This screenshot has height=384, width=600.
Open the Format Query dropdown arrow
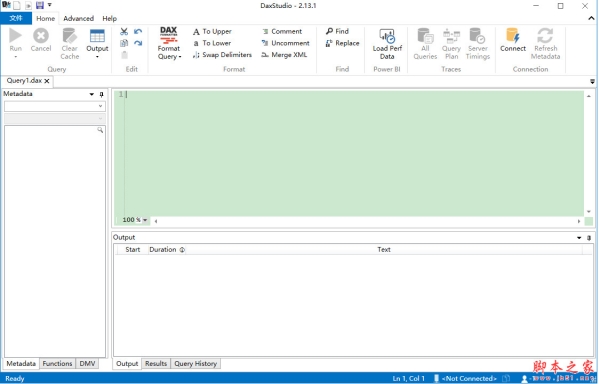[180, 57]
